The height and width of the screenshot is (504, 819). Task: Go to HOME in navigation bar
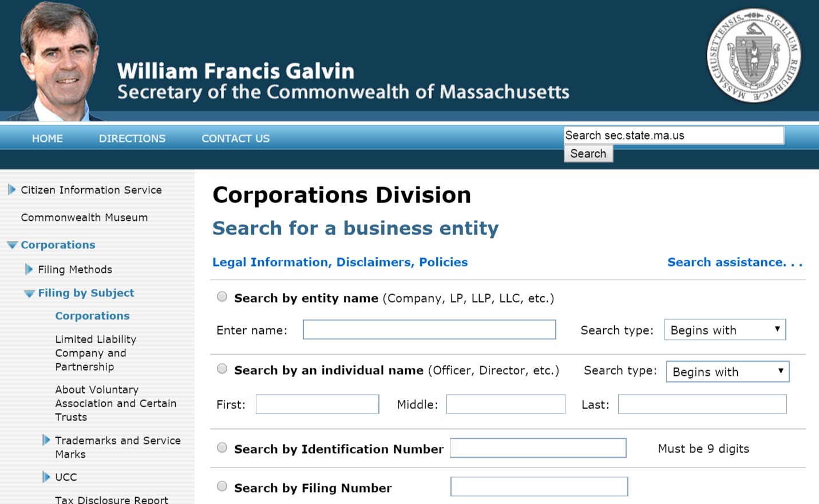pos(48,138)
